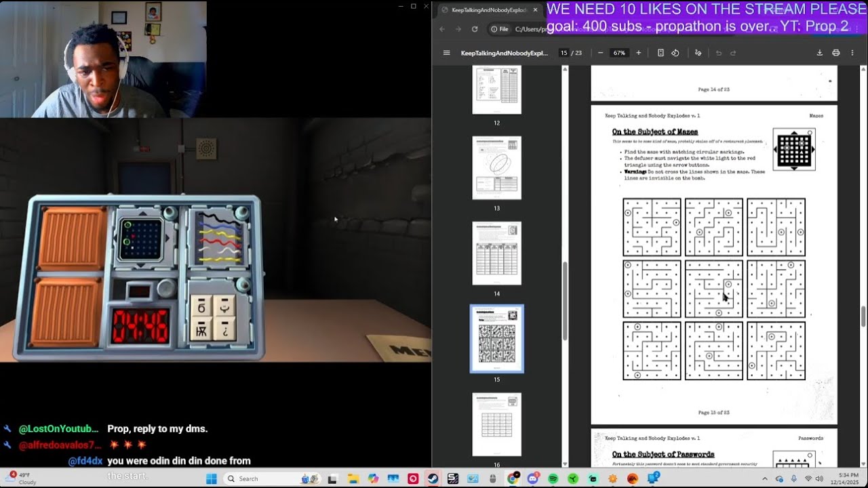Zoom out the PDF with minus button
This screenshot has height=488, width=868.
point(600,53)
